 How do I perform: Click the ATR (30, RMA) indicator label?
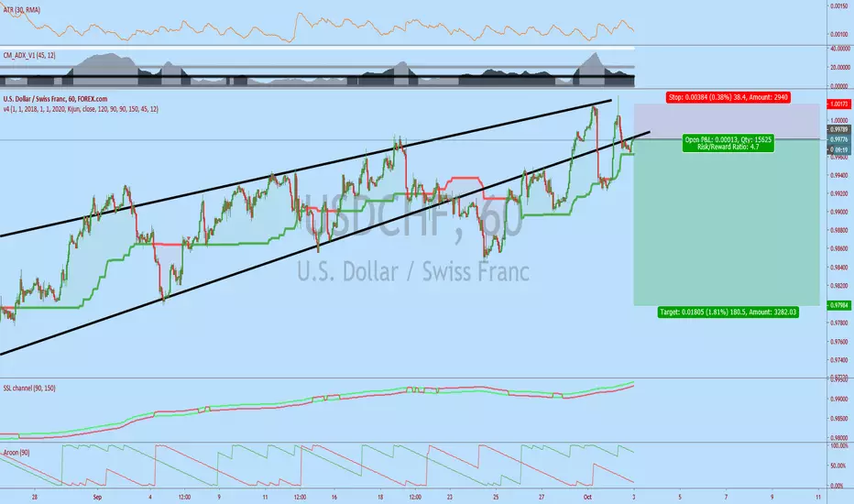(22, 10)
